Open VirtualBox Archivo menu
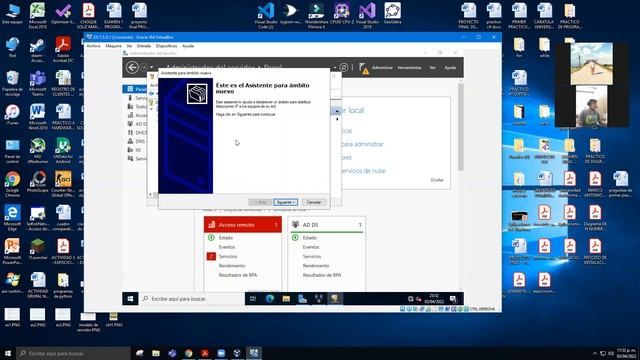 point(93,46)
